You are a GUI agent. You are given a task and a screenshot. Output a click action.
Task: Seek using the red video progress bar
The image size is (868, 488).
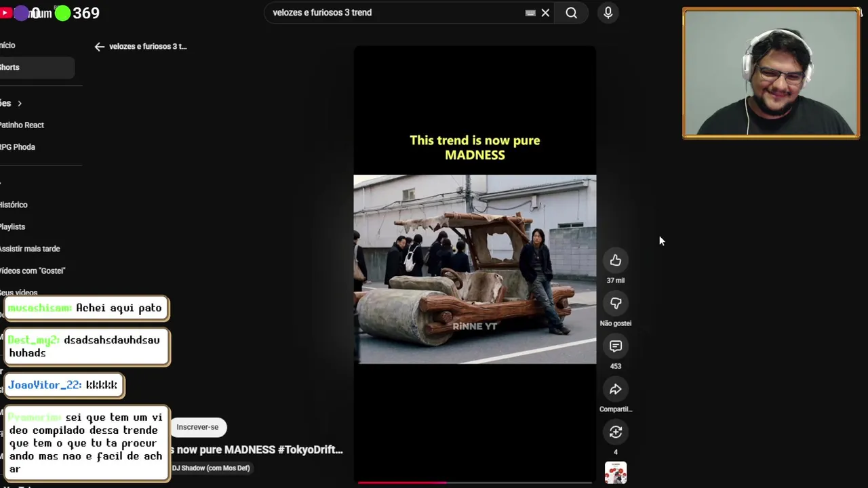pos(475,483)
